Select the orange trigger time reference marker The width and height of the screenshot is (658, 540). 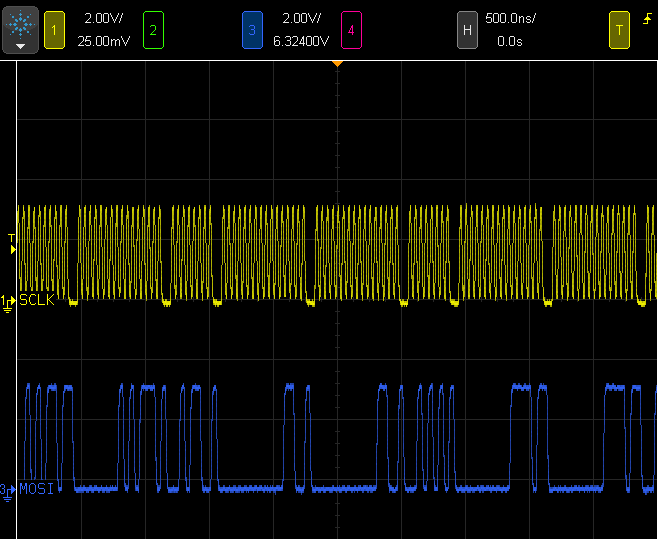click(337, 64)
